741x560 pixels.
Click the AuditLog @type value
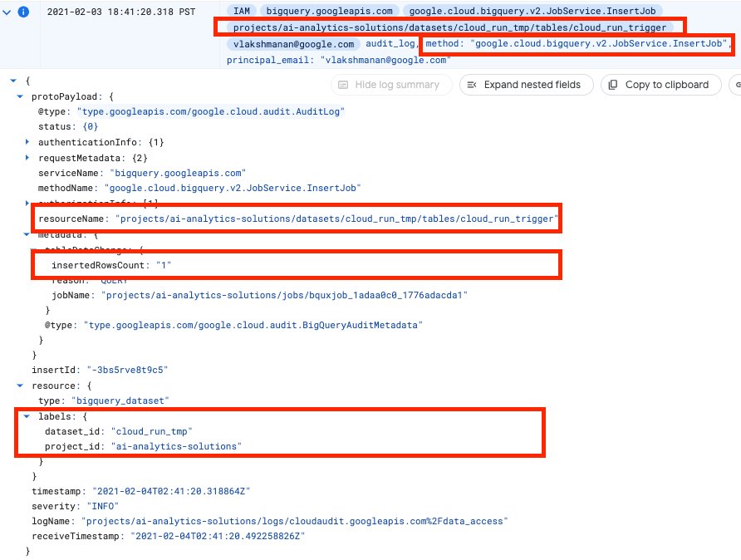(x=211, y=111)
